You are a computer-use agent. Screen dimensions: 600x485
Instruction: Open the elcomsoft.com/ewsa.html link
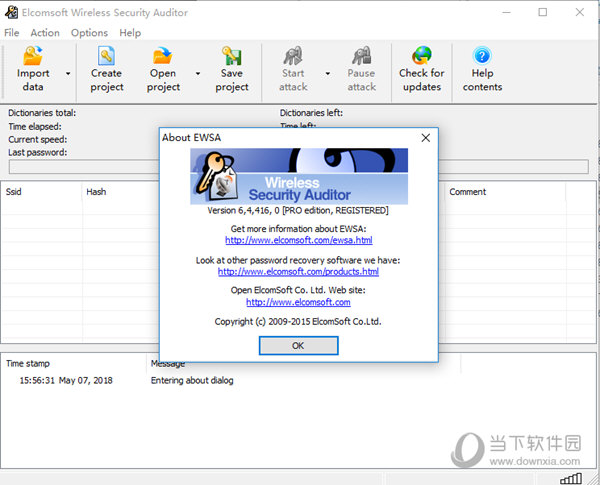pos(298,240)
